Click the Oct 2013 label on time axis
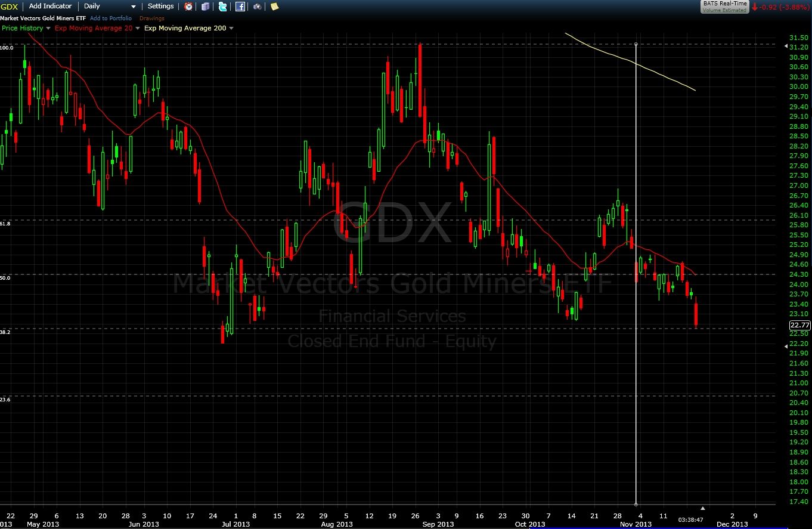Viewport: 812px width, 529px height. (530, 524)
